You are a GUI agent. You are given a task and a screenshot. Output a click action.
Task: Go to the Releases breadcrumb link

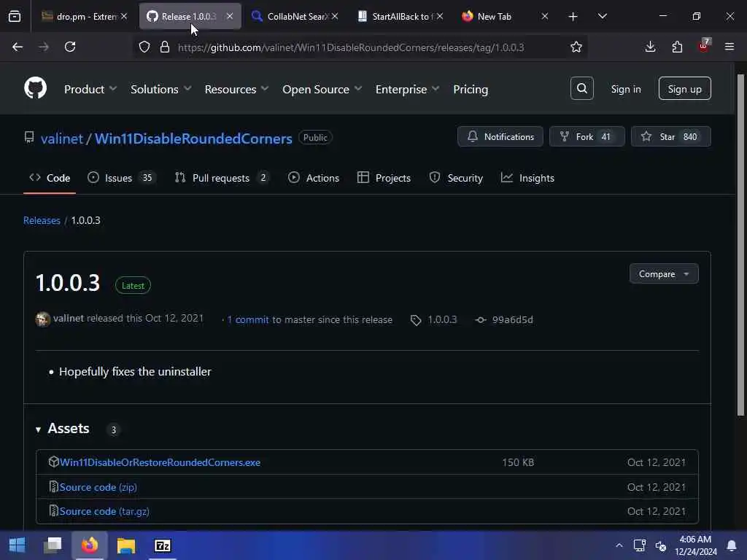click(x=42, y=220)
